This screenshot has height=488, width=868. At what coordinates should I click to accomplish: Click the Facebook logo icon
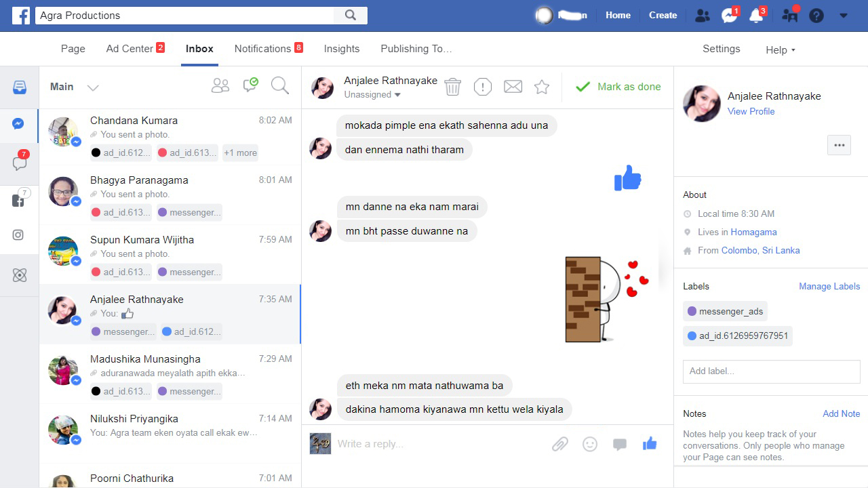click(x=21, y=15)
